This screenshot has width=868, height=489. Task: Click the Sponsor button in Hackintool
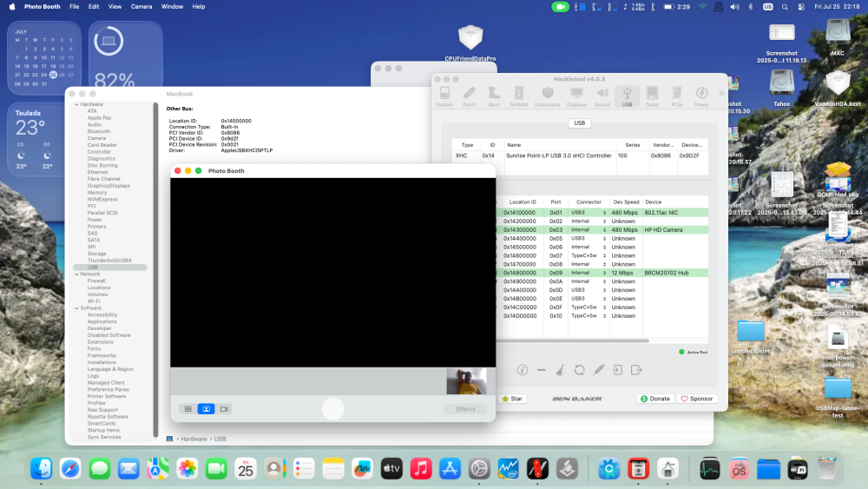point(697,399)
